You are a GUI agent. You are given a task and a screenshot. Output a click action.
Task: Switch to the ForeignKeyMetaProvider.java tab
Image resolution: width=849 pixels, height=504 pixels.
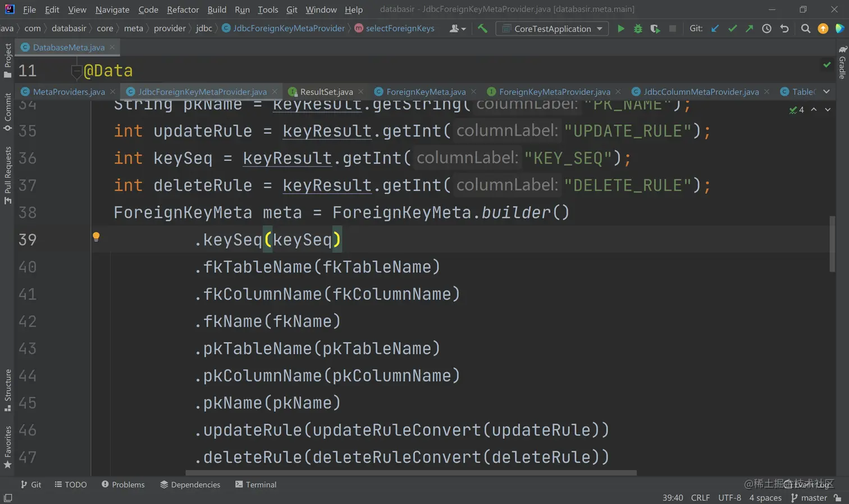pyautogui.click(x=554, y=91)
